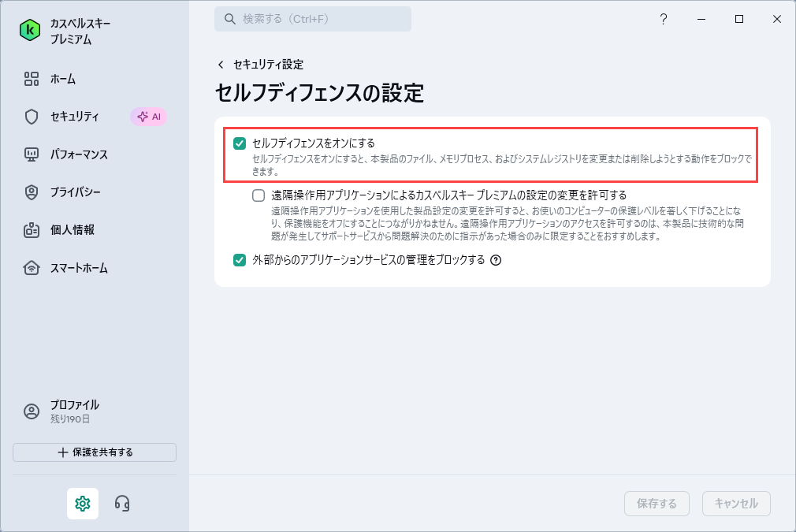Go back using the chevron before セキュリティ設定

[x=221, y=65]
